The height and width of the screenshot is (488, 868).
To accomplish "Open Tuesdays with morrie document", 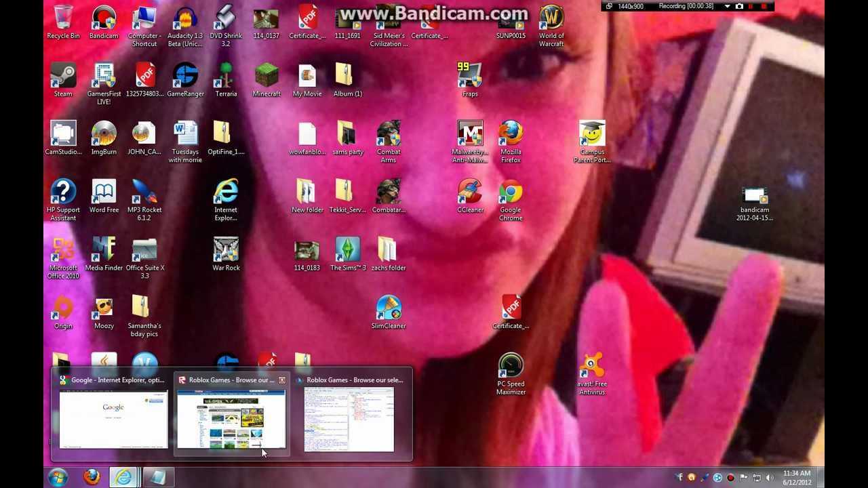I will pyautogui.click(x=185, y=142).
